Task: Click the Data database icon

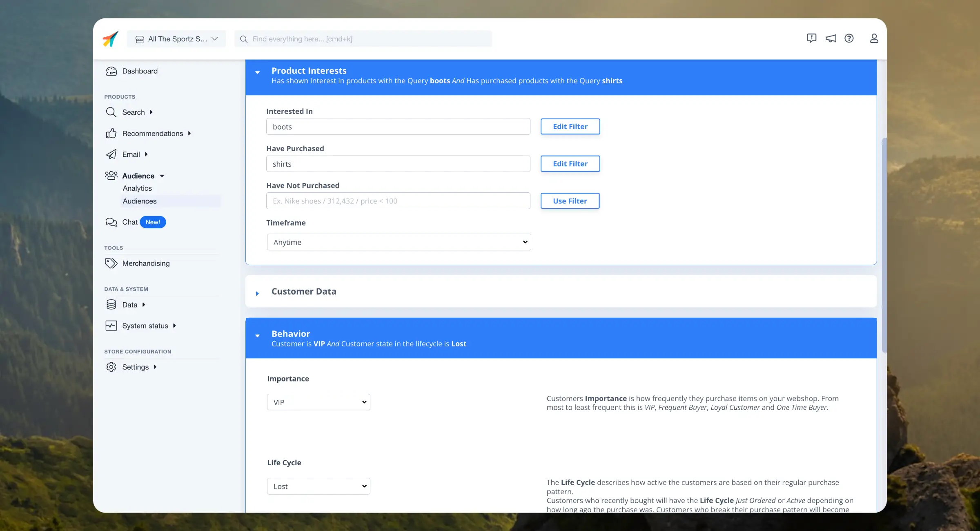Action: [111, 305]
